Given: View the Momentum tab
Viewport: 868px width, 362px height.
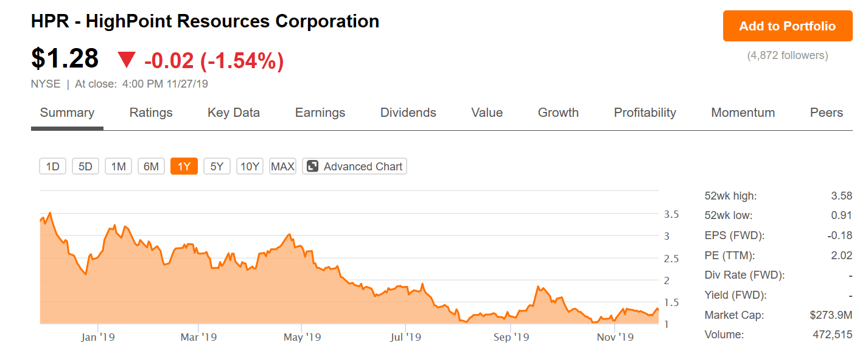Looking at the screenshot, I should (x=743, y=113).
